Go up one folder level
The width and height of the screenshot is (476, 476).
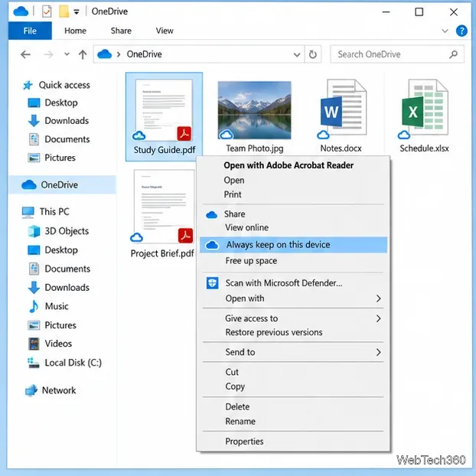[83, 54]
